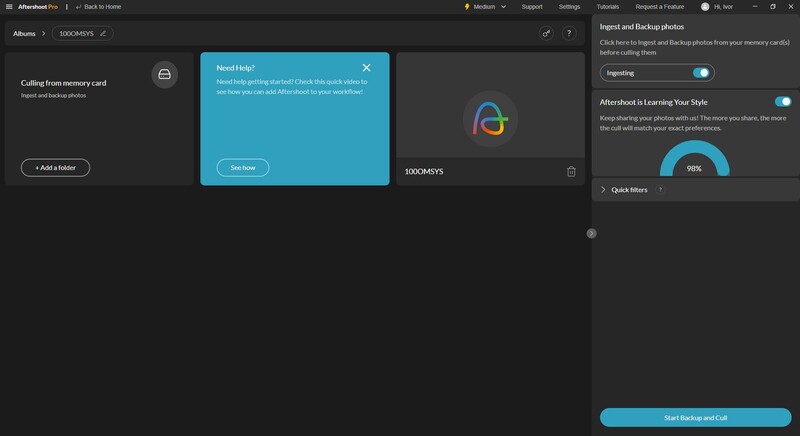Minimize the Aftershoot window
The image size is (800, 436).
[x=755, y=7]
